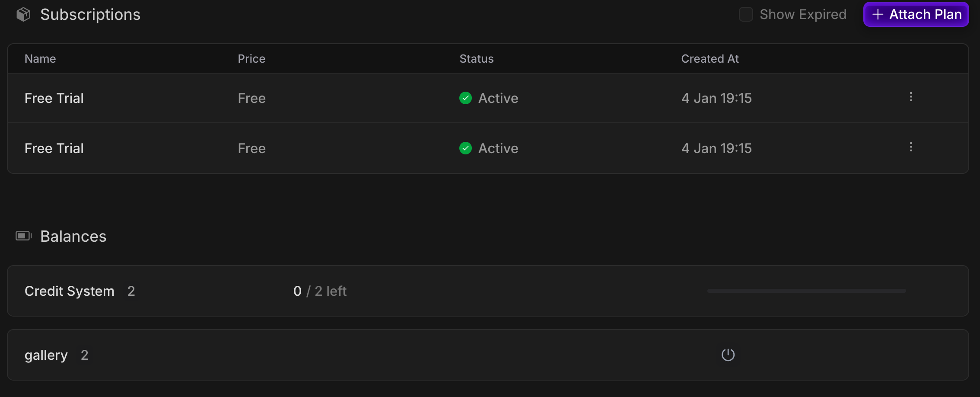Select the second Free Trial subscription name

pos(54,148)
